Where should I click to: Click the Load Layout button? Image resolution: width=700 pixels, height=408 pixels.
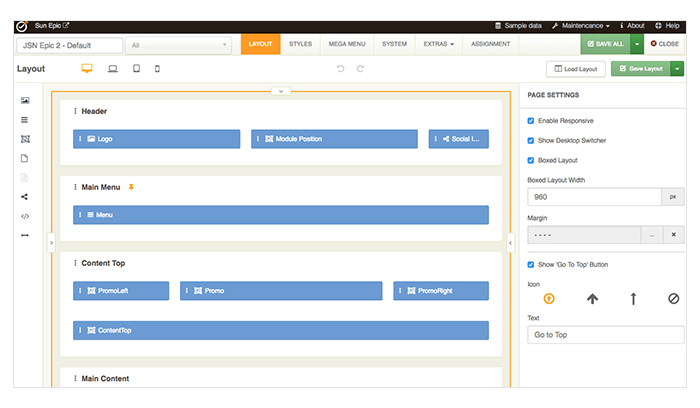[x=576, y=69]
